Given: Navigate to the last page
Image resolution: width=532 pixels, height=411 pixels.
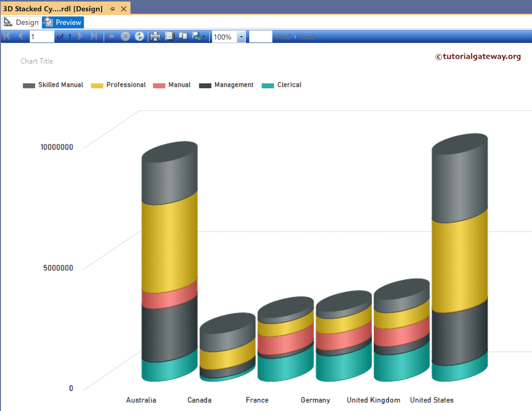Looking at the screenshot, I should 94,36.
